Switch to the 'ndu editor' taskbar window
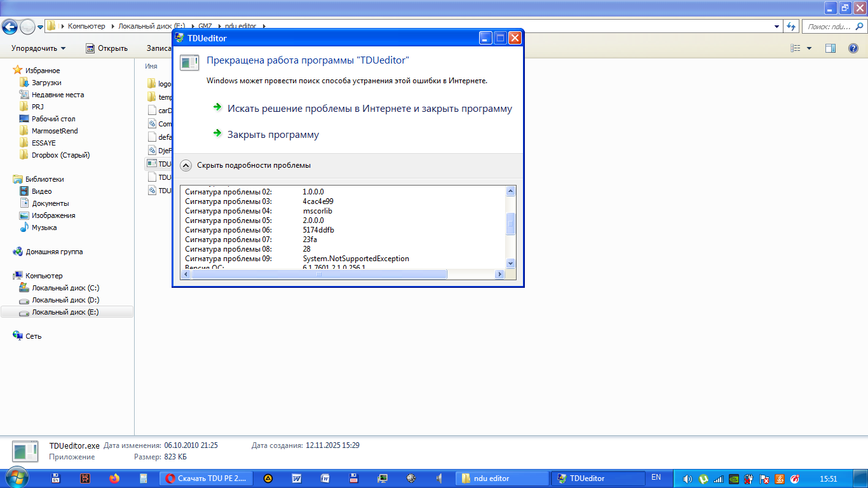Image resolution: width=868 pixels, height=488 pixels. pos(503,478)
